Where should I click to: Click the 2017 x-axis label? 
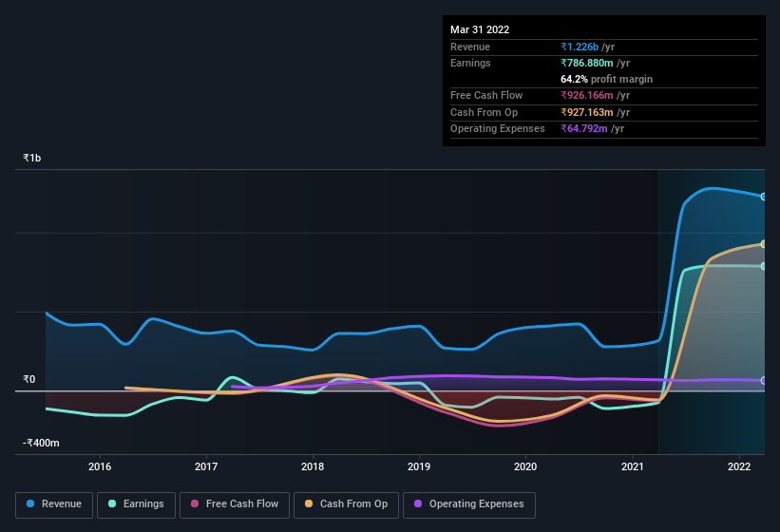[x=206, y=466]
